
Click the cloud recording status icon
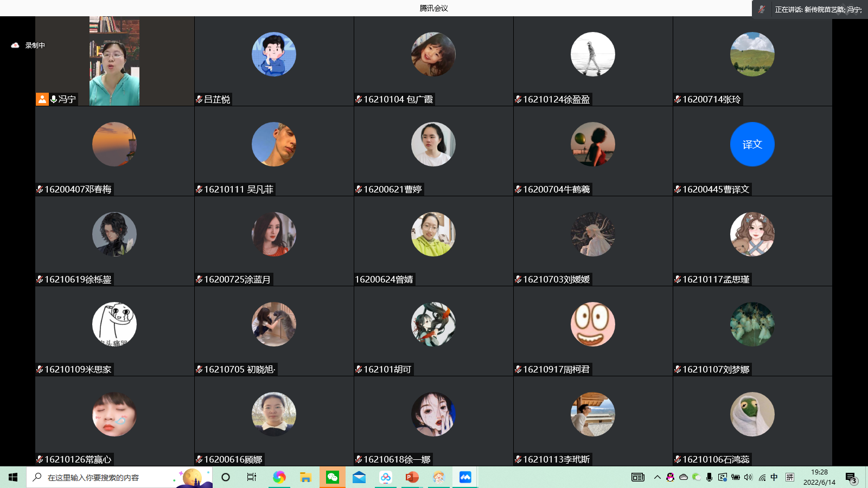(15, 46)
